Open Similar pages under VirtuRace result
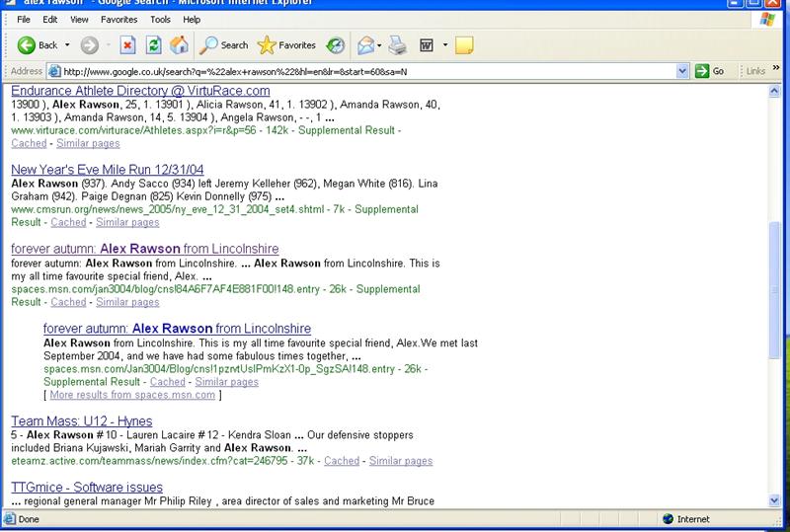790x532 pixels. (x=88, y=143)
